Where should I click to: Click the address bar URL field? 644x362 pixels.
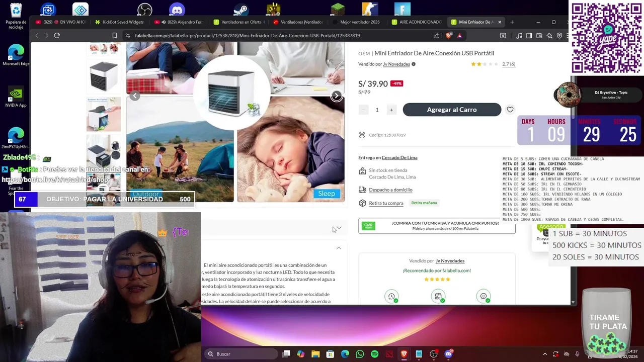277,36
